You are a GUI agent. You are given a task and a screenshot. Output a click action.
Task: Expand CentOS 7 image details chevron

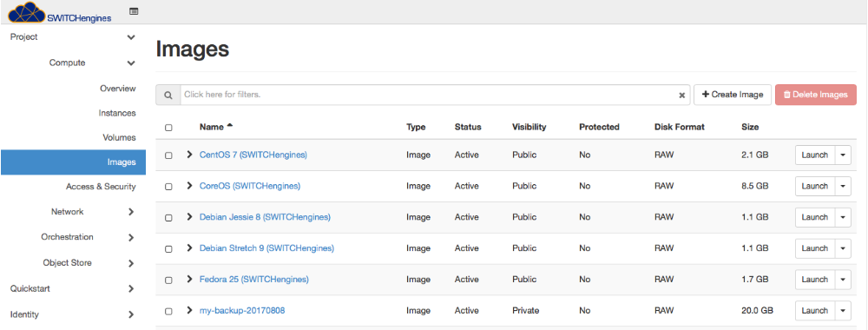[x=189, y=155]
